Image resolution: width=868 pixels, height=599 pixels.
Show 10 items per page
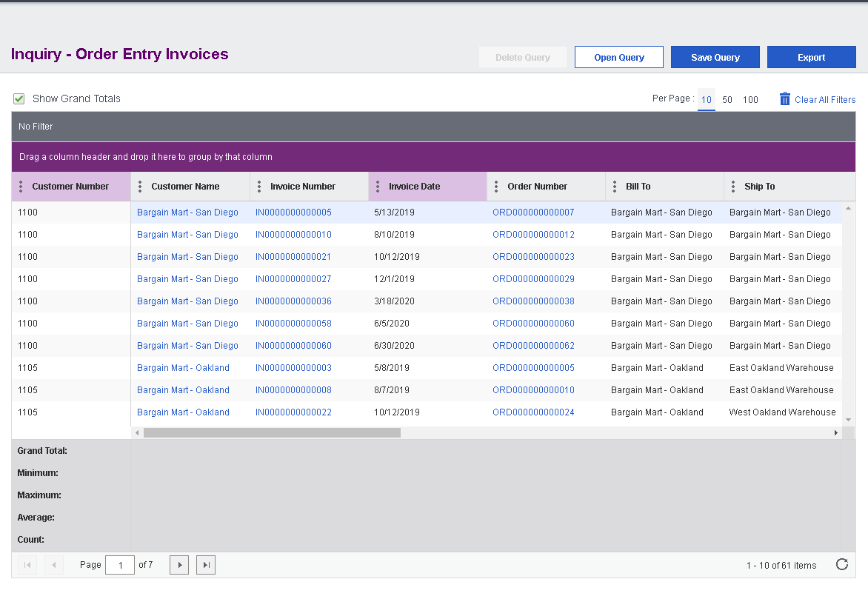coord(707,100)
